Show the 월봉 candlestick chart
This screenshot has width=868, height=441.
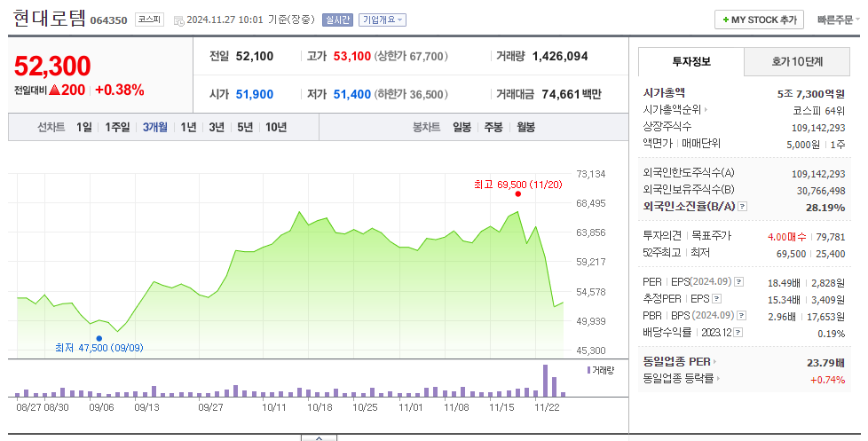526,127
